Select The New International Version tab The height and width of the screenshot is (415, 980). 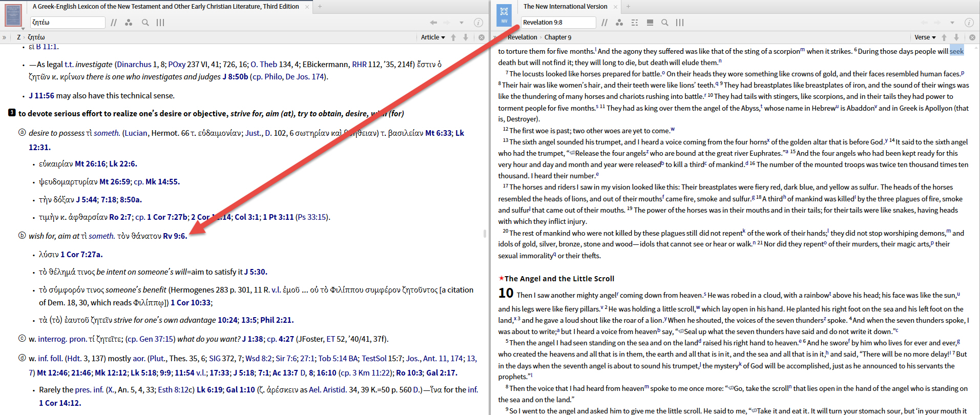(566, 7)
